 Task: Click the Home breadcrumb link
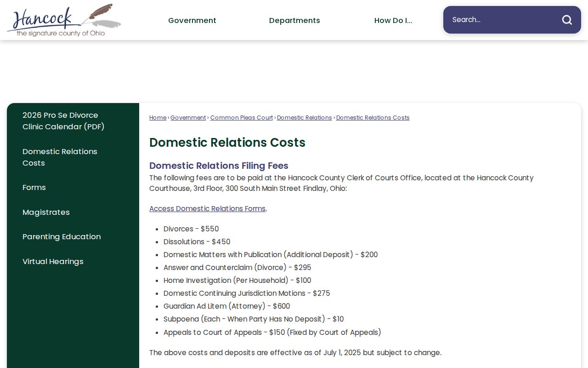tap(158, 118)
